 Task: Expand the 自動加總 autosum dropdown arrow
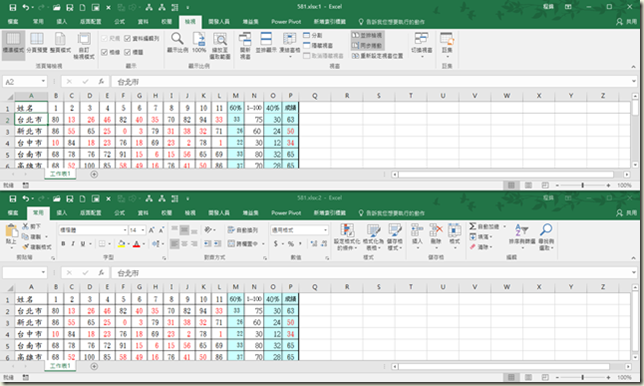point(504,227)
